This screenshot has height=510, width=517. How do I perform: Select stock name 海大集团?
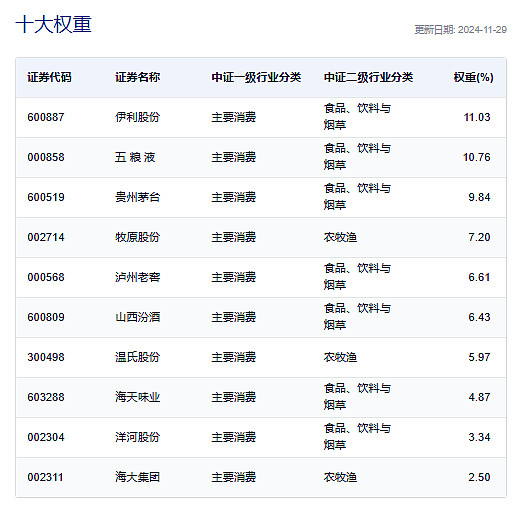[137, 477]
